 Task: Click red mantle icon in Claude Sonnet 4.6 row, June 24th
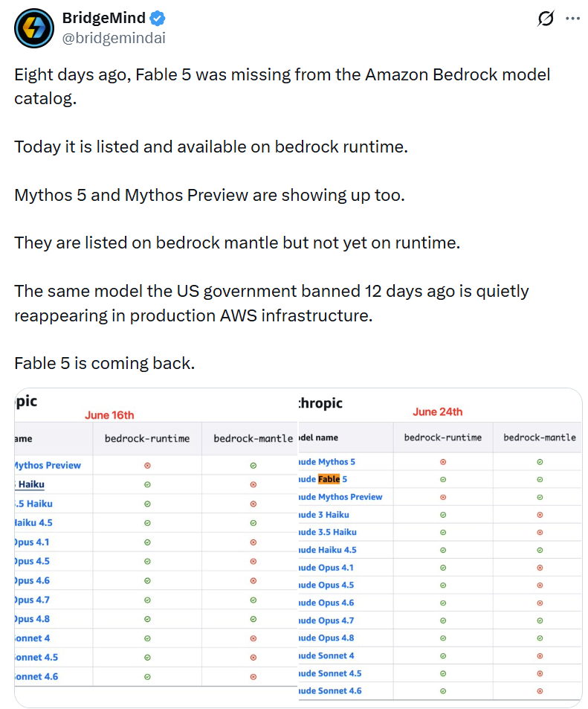540,691
